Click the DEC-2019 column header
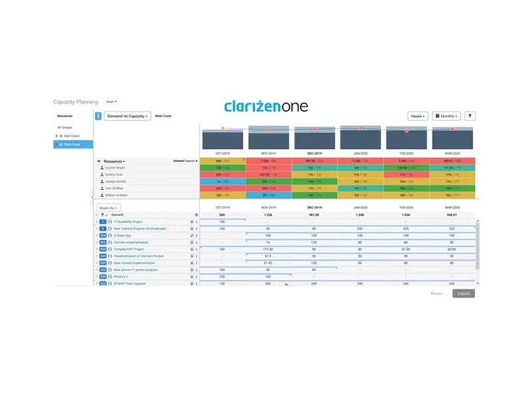The image size is (532, 399). [x=315, y=151]
